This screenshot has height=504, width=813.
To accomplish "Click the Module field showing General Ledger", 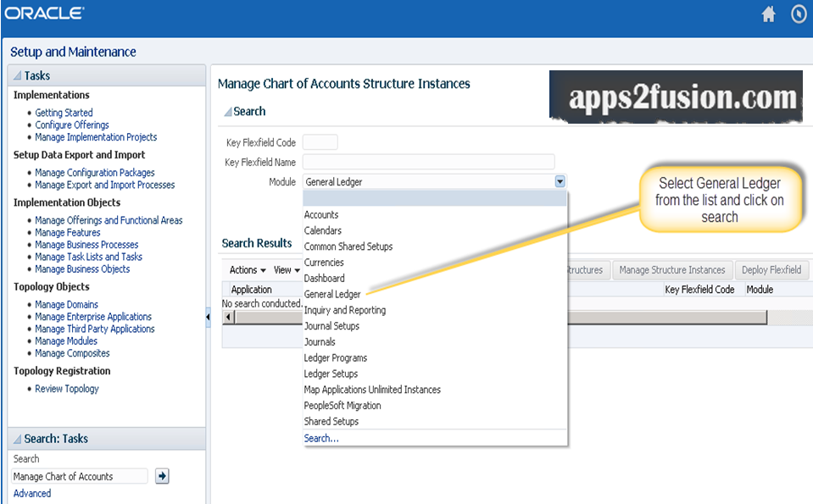I will tap(429, 182).
